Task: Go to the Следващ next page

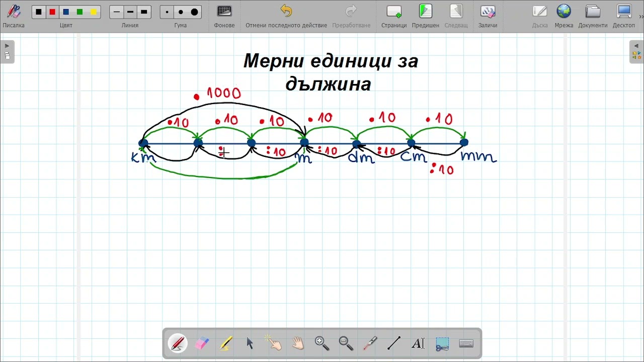Action: 456,16
